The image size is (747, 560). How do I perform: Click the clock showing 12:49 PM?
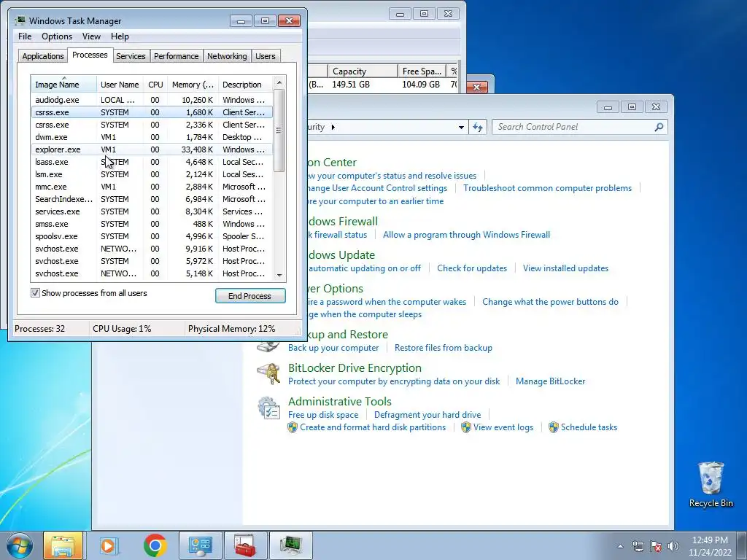coord(710,540)
